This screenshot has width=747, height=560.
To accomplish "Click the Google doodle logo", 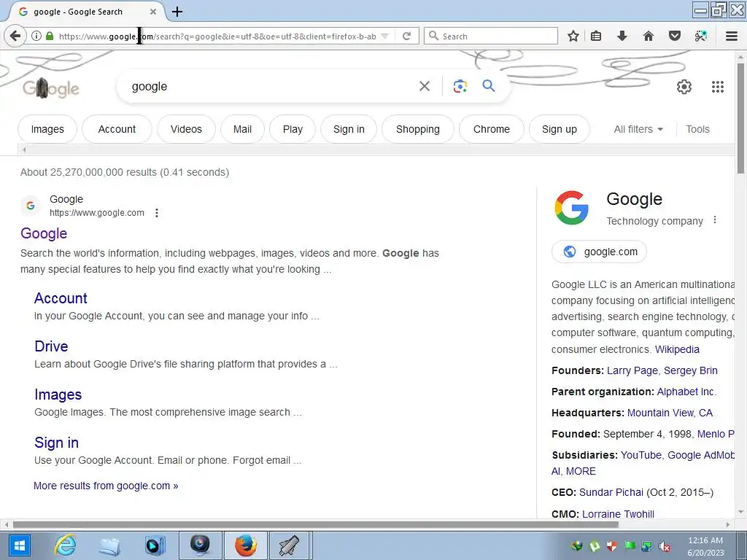I will click(50, 88).
